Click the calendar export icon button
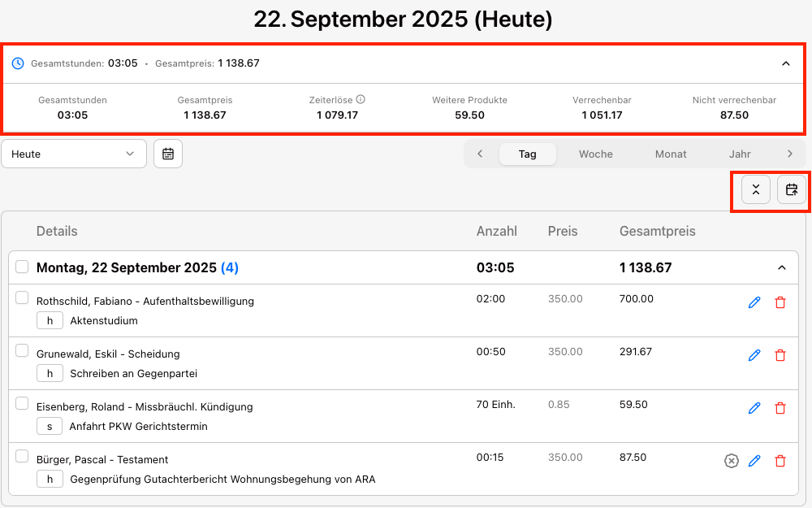The width and height of the screenshot is (812, 508). pos(792,190)
